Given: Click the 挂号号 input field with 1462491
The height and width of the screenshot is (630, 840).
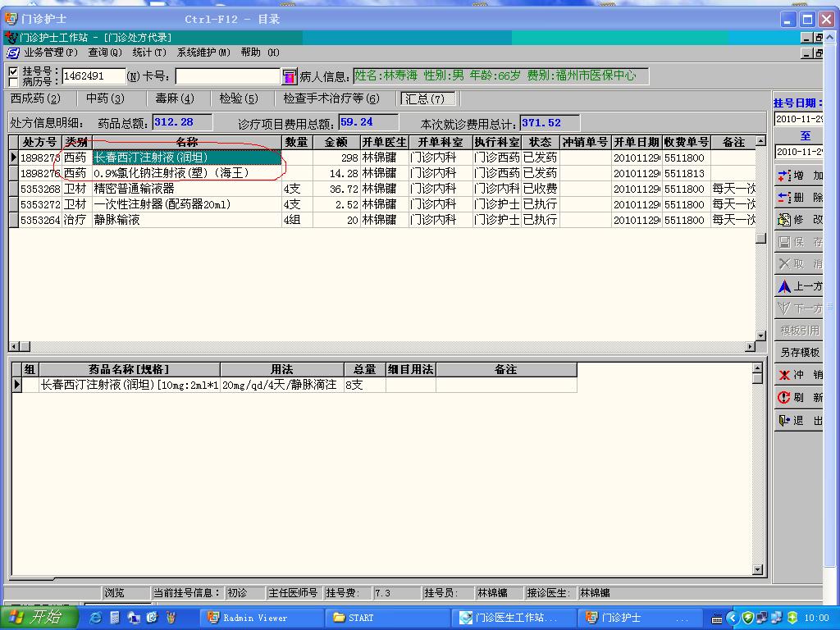Looking at the screenshot, I should pyautogui.click(x=94, y=76).
